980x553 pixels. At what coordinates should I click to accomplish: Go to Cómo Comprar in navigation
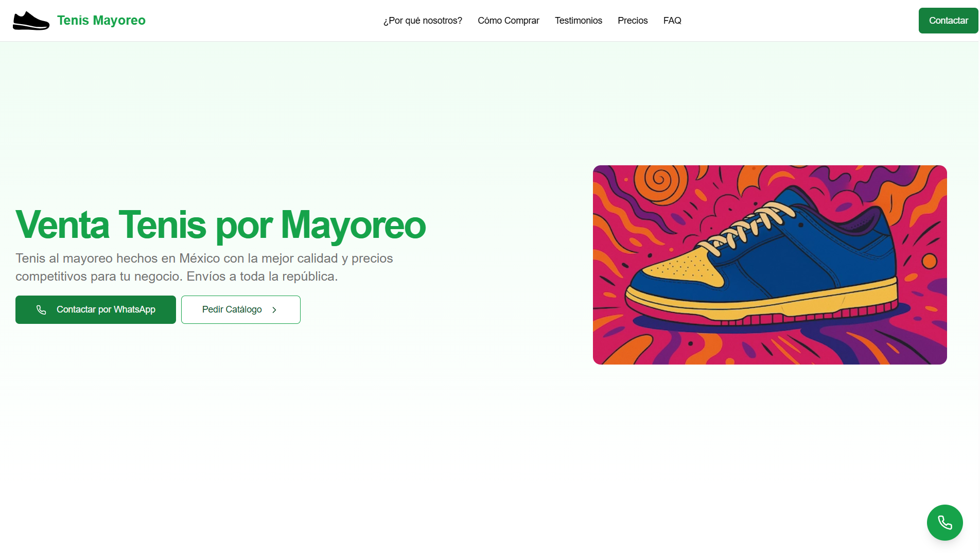(509, 21)
